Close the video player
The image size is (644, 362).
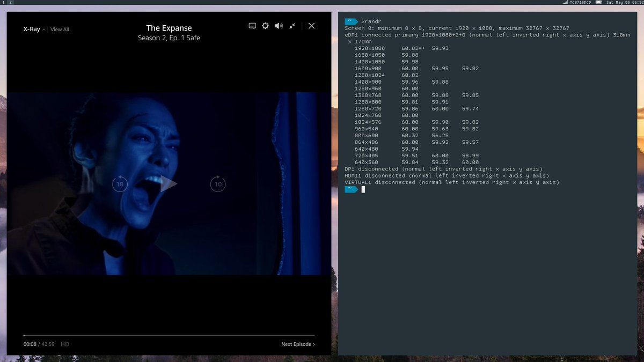[x=311, y=26]
